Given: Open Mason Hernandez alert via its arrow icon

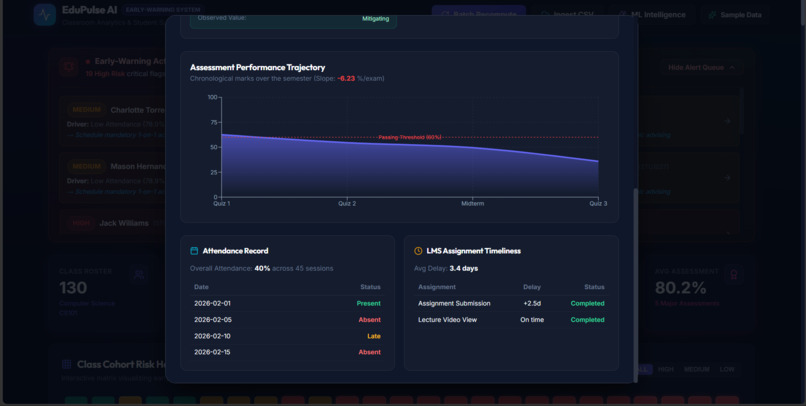Looking at the screenshot, I should coord(727,178).
